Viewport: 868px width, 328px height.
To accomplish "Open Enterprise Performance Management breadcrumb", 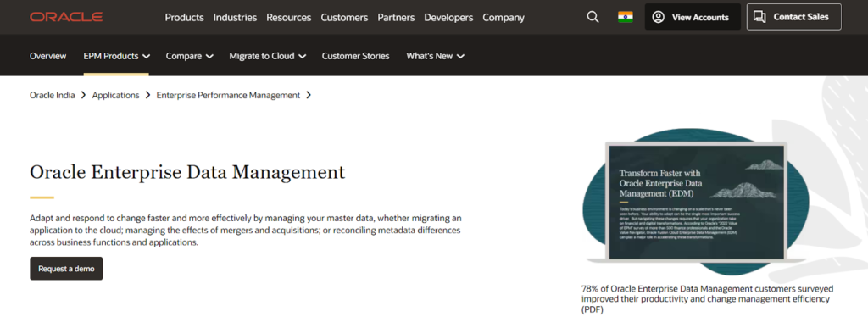I will (x=228, y=95).
